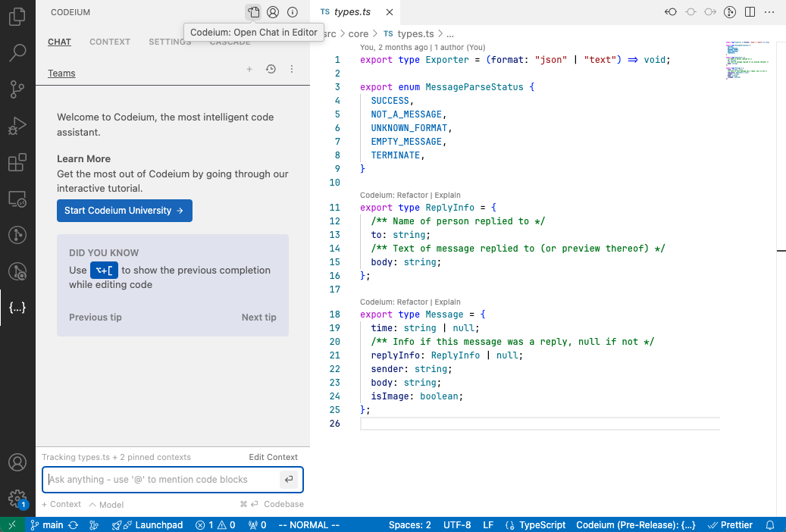
Task: Click the Codeium braces icon in activity bar
Action: pos(17,308)
